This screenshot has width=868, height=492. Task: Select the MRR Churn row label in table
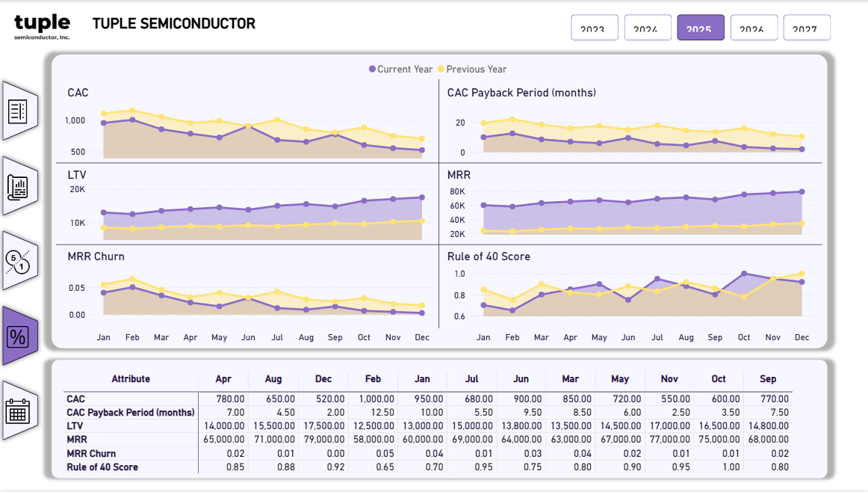point(91,453)
